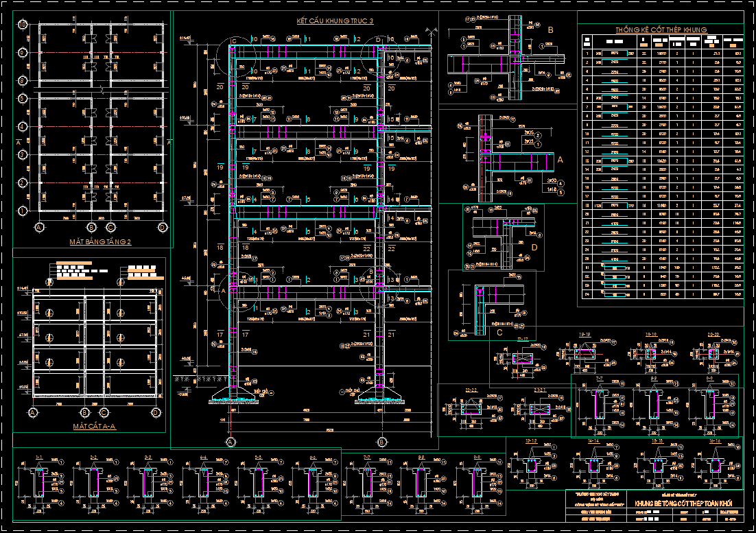The width and height of the screenshot is (756, 533).
Task: Click axis bubble A under section A-A
Action: click(33, 412)
